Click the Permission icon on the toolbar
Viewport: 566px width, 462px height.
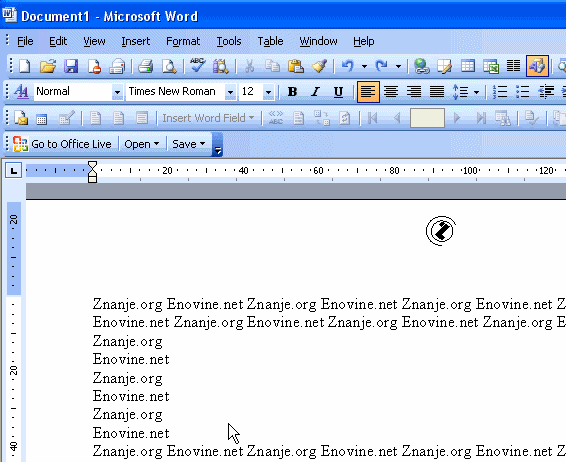[94, 66]
